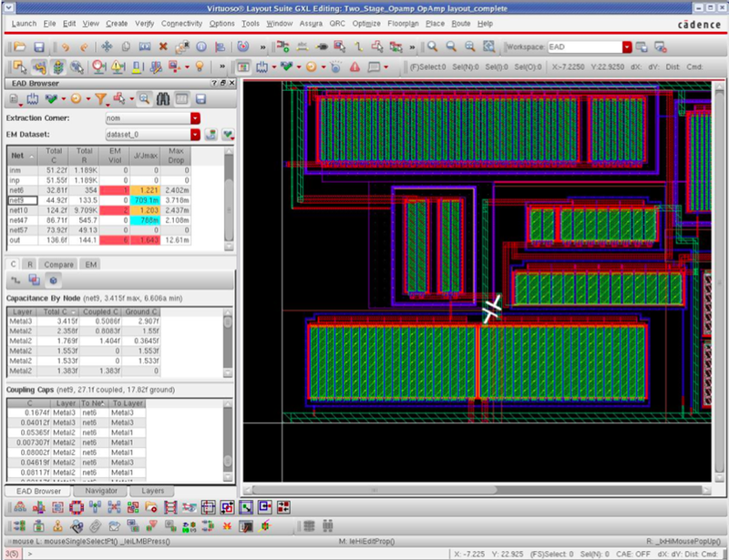729x560 pixels.
Task: Activate the Move tool
Action: click(107, 46)
